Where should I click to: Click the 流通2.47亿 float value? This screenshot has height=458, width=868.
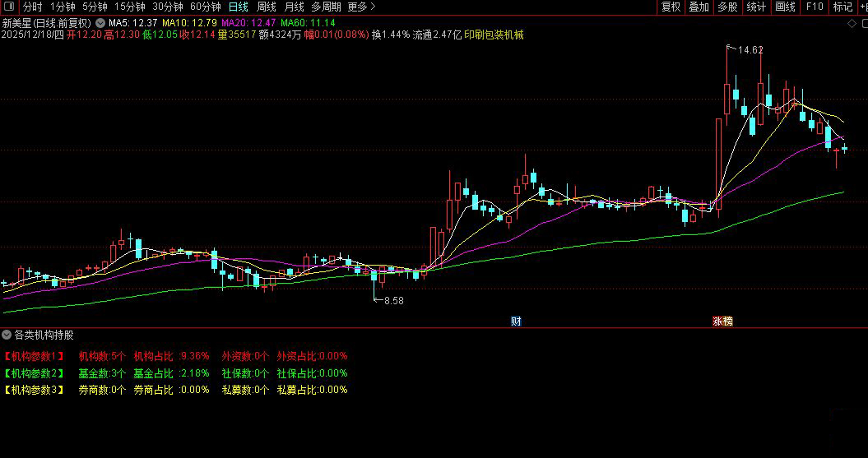click(x=438, y=35)
